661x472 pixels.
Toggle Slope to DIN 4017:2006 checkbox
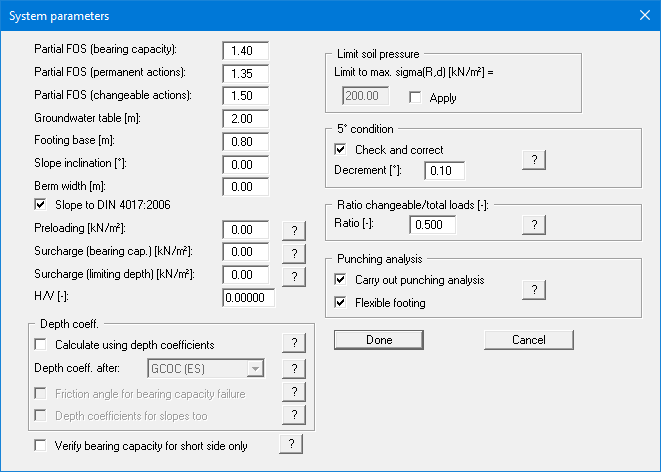[x=41, y=206]
